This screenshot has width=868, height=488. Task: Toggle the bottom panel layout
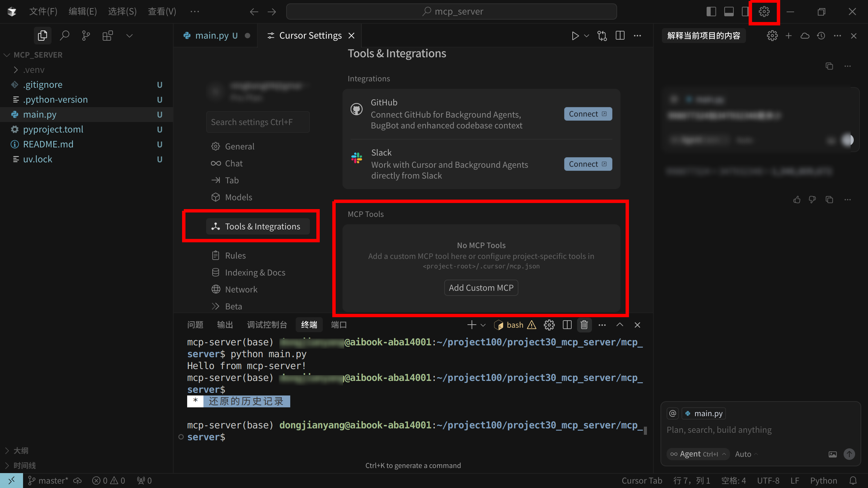click(x=729, y=12)
